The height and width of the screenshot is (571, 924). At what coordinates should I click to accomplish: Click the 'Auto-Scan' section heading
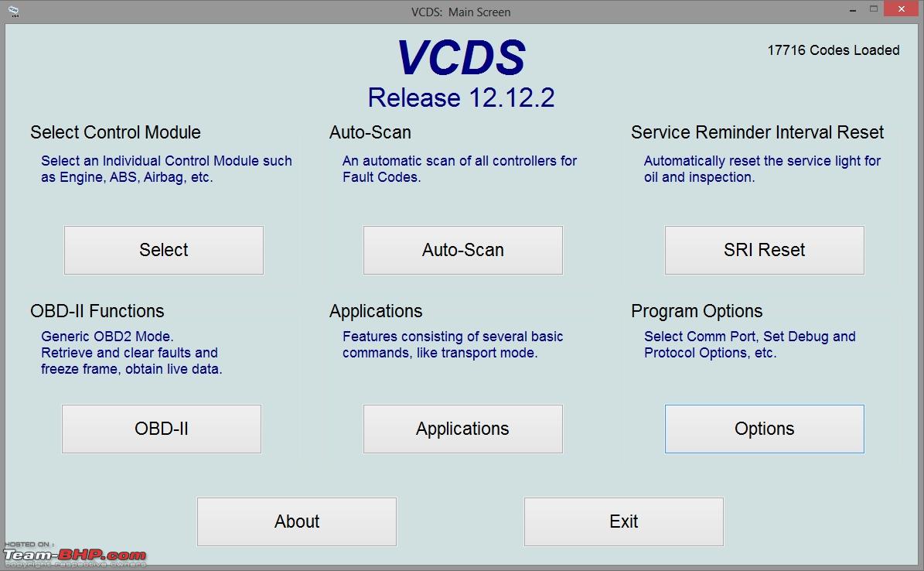click(x=370, y=132)
